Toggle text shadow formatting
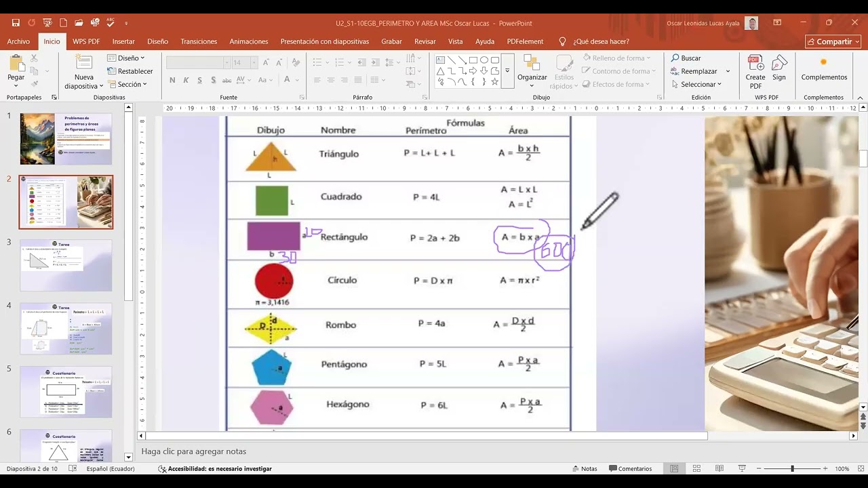Image resolution: width=868 pixels, height=488 pixels. [212, 80]
